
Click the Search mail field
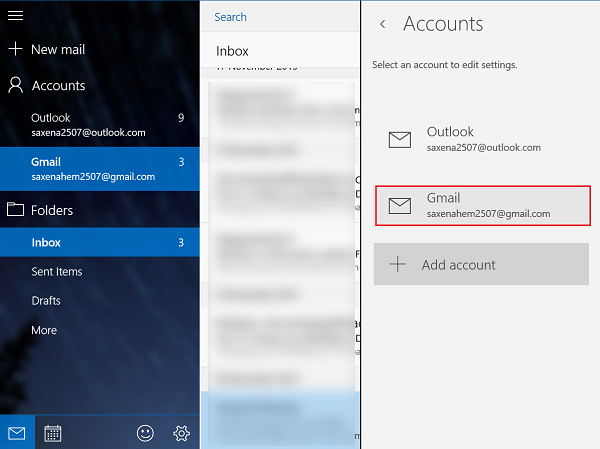tap(278, 17)
